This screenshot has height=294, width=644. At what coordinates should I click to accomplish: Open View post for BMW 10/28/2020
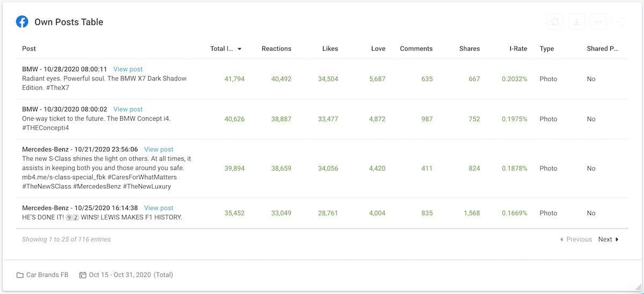click(128, 69)
